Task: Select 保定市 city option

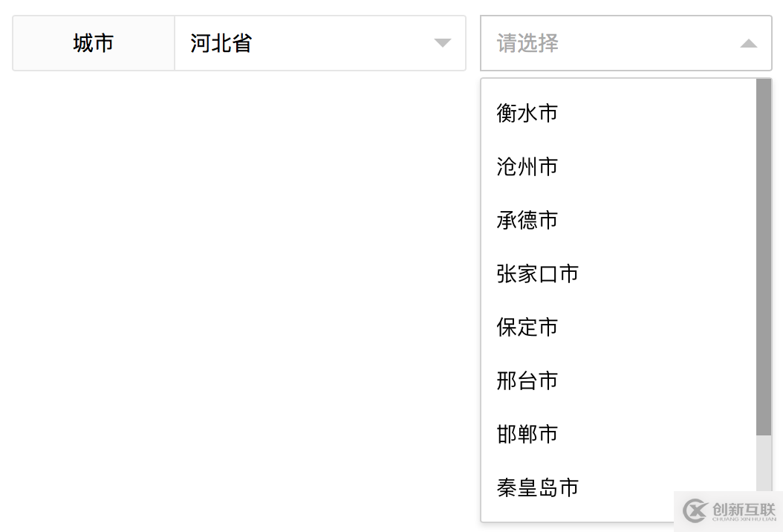Action: (x=527, y=327)
